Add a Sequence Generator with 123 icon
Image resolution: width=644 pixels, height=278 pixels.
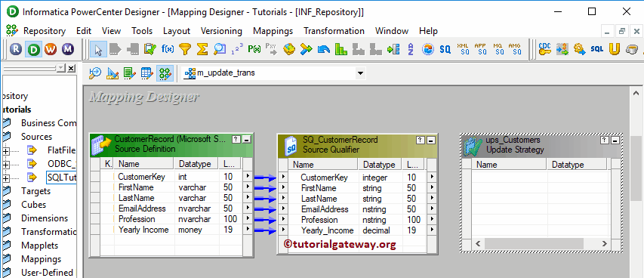tap(237, 49)
